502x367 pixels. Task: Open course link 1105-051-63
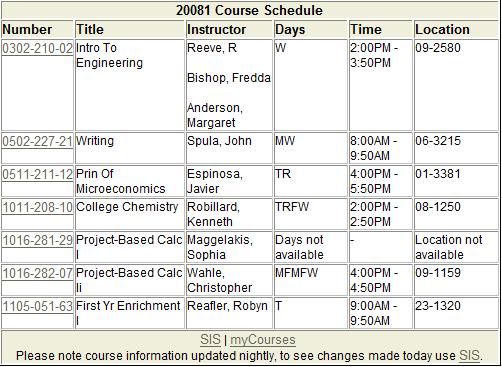pos(37,306)
